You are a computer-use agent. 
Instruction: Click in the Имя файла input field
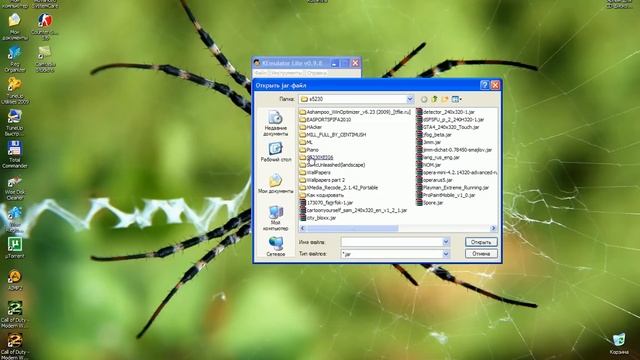(392, 242)
